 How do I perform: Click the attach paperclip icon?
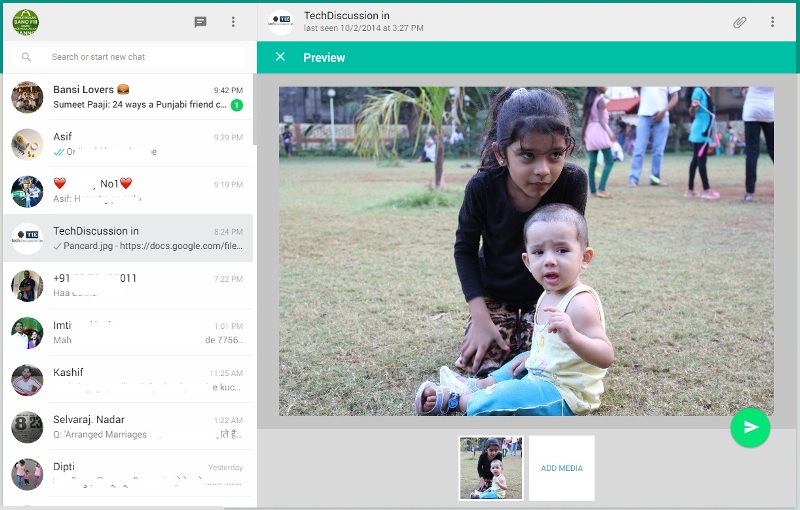739,22
